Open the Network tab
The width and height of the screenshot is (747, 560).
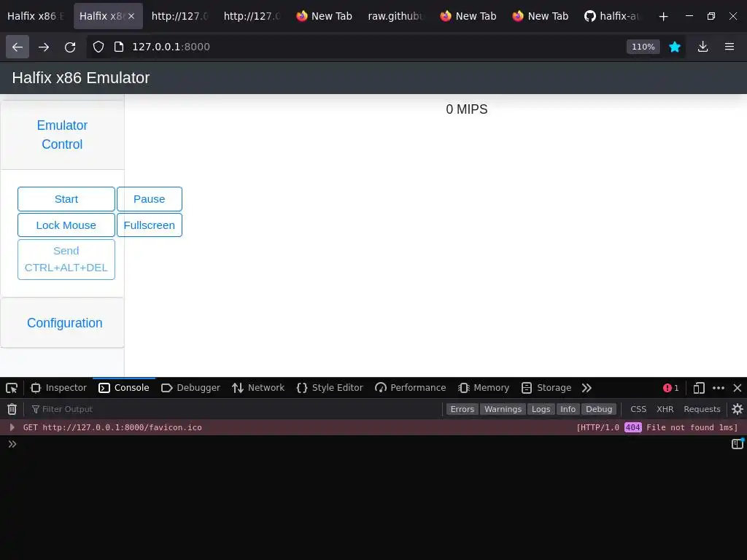coord(258,388)
